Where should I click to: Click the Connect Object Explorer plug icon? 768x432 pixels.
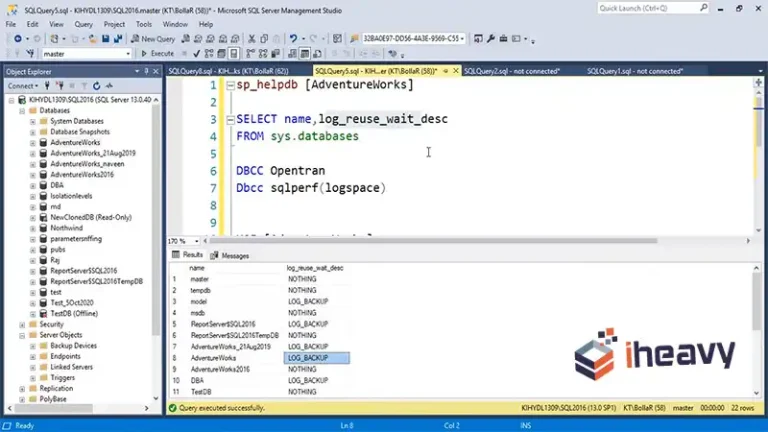tap(47, 86)
